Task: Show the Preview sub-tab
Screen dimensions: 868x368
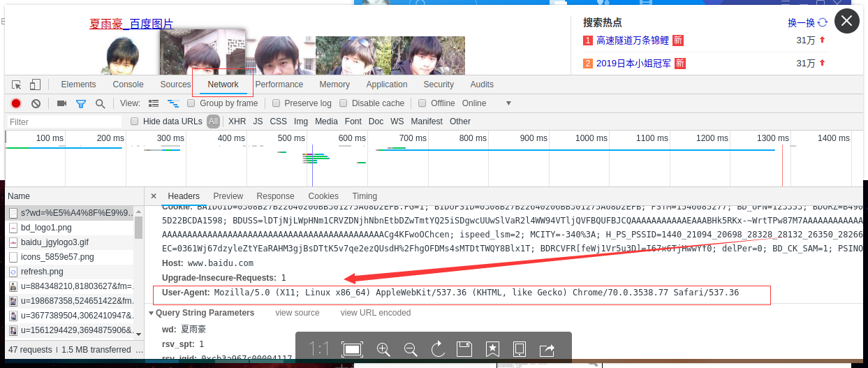Action: pos(228,196)
